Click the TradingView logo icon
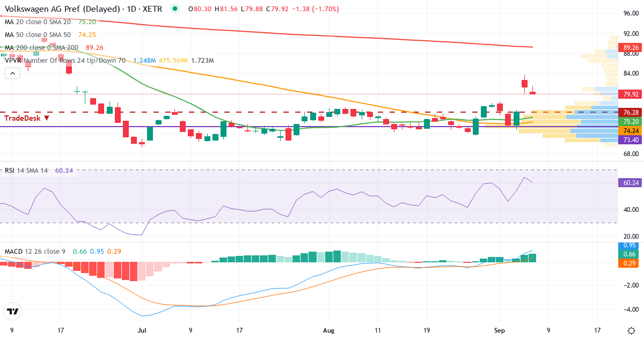 coord(12,311)
